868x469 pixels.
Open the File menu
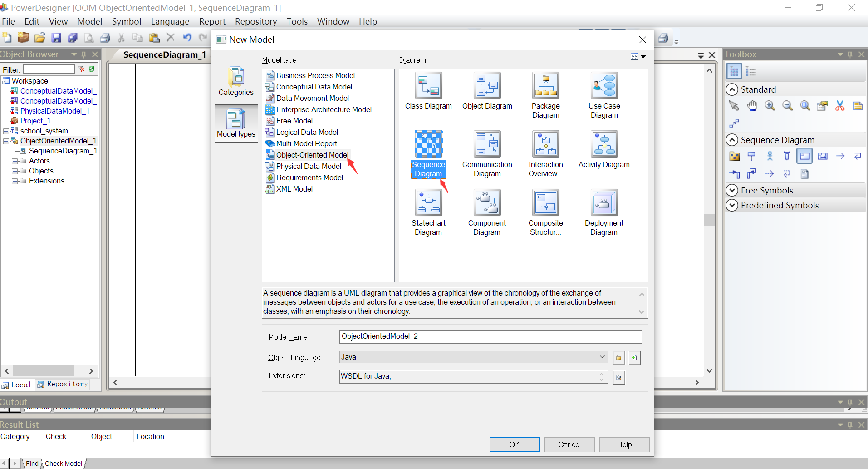coord(9,21)
